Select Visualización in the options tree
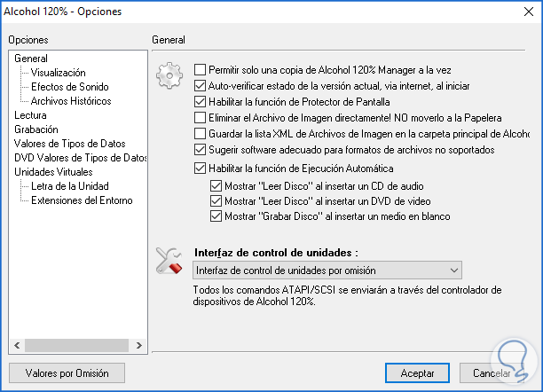This screenshot has height=392, width=543. coord(58,73)
